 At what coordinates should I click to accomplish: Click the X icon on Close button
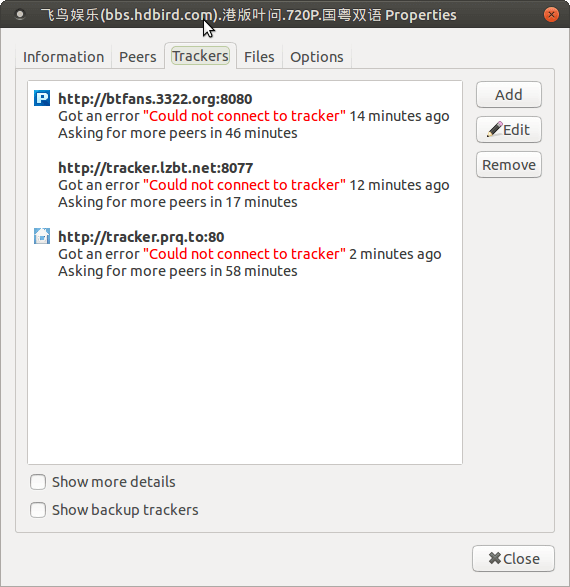[x=495, y=558]
